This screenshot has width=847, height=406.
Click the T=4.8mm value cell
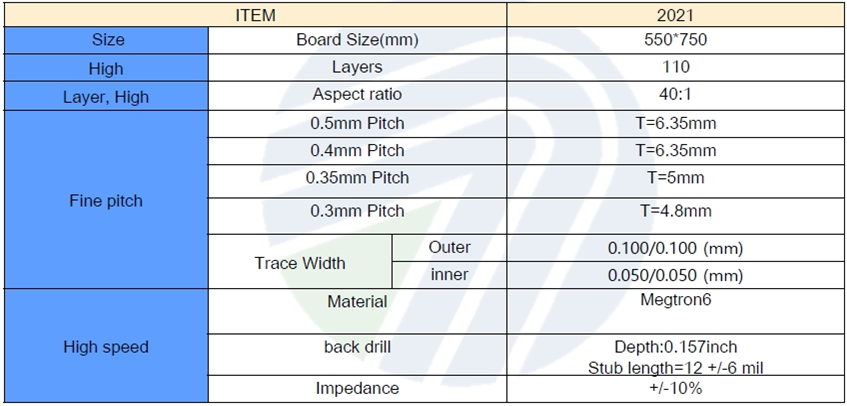676,211
